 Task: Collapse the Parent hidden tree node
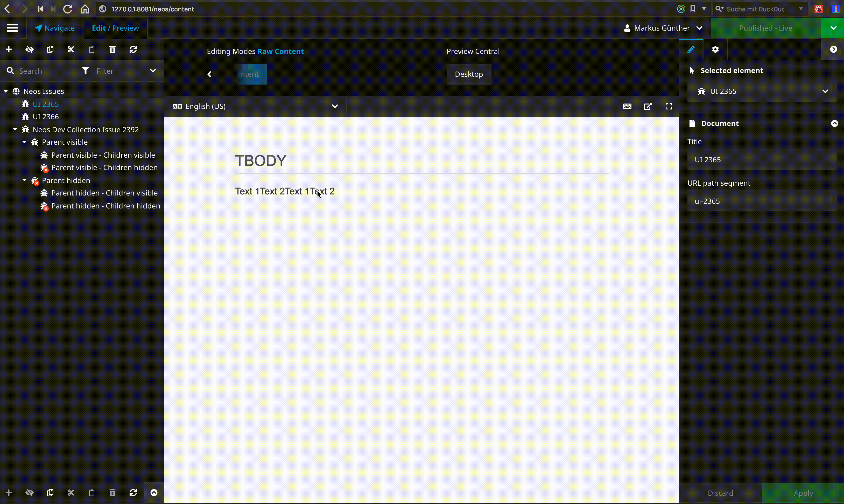(24, 180)
